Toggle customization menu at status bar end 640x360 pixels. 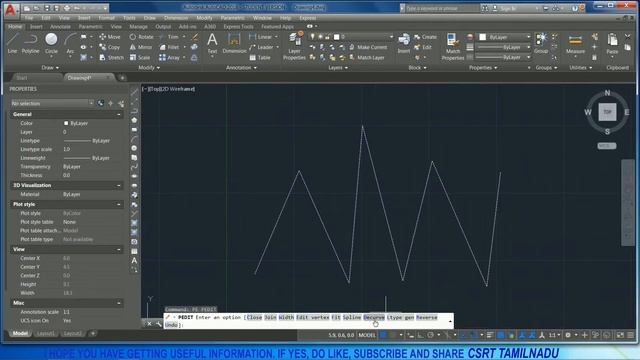tap(631, 335)
